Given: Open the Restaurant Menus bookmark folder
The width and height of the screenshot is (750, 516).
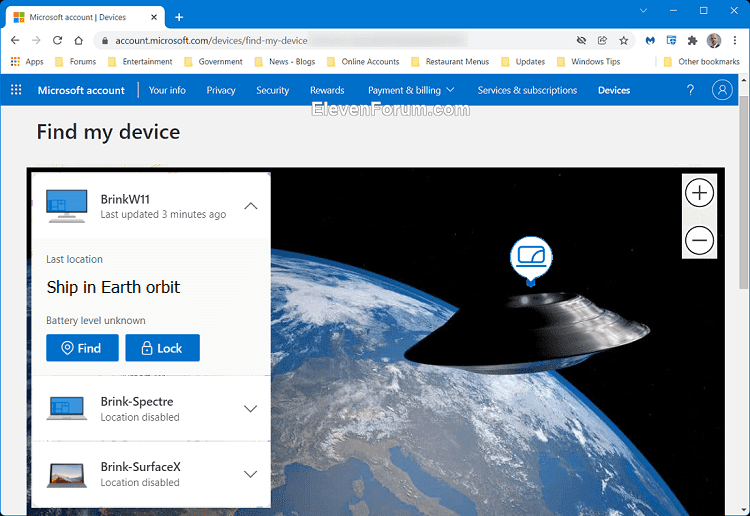Looking at the screenshot, I should click(x=450, y=62).
